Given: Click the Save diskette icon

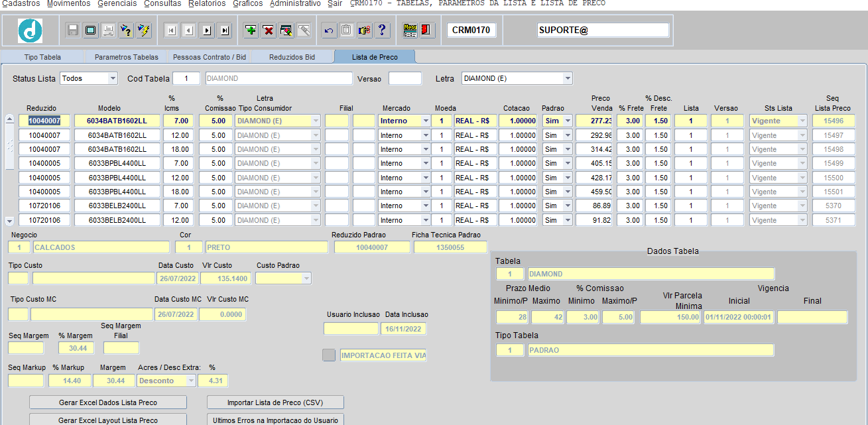Looking at the screenshot, I should (73, 30).
